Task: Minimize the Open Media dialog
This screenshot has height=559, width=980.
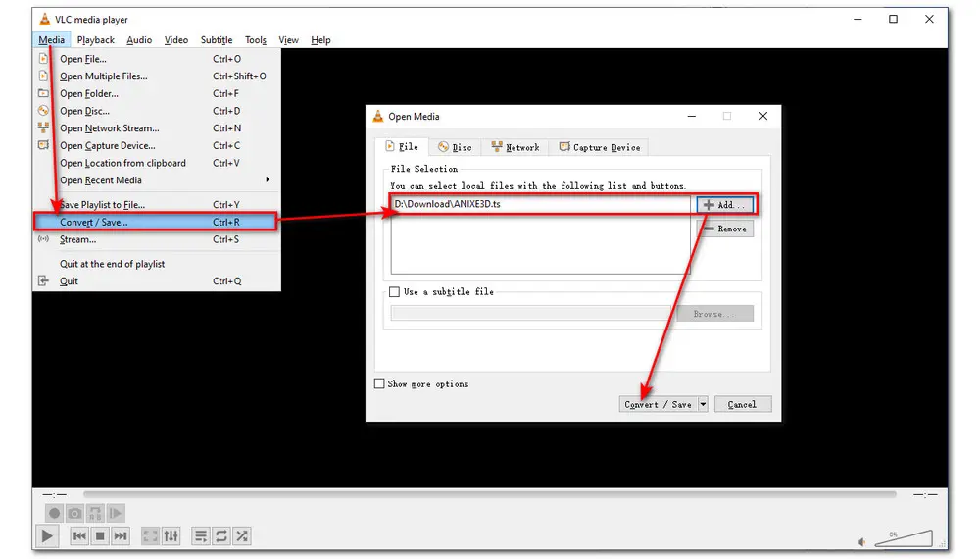Action: click(692, 116)
